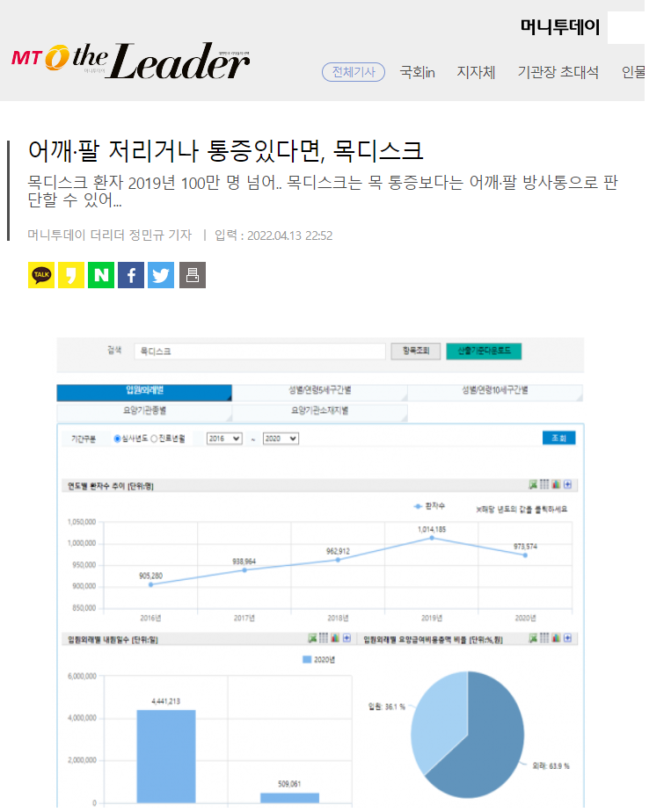The image size is (649, 812).
Task: Go to 머니투데이 site link
Action: 560,26
